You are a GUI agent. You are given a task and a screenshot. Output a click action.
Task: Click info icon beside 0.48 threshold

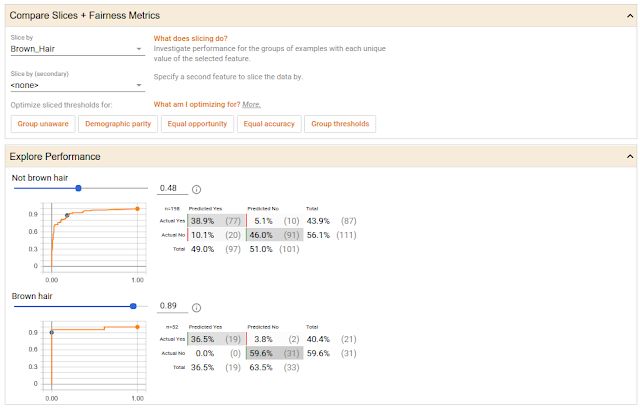pos(196,189)
